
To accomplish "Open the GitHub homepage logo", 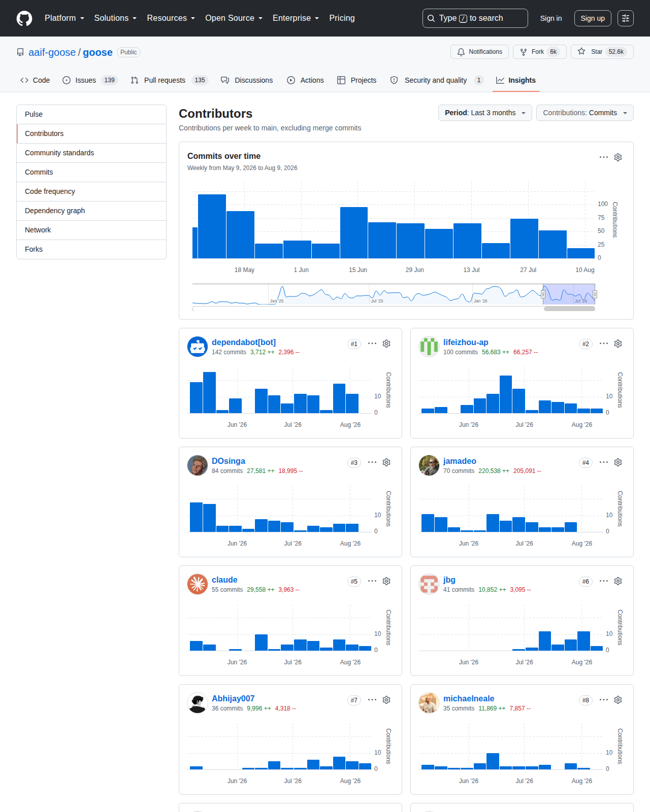I will click(24, 18).
